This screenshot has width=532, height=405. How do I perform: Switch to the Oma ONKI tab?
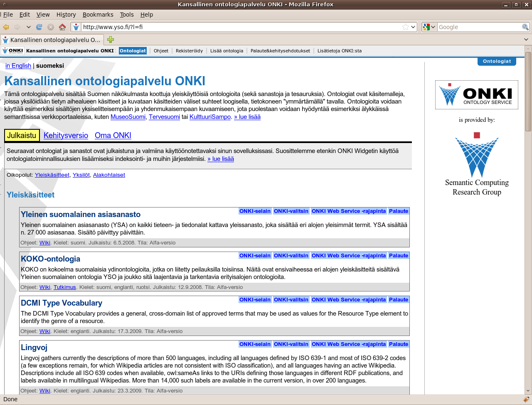pos(113,135)
